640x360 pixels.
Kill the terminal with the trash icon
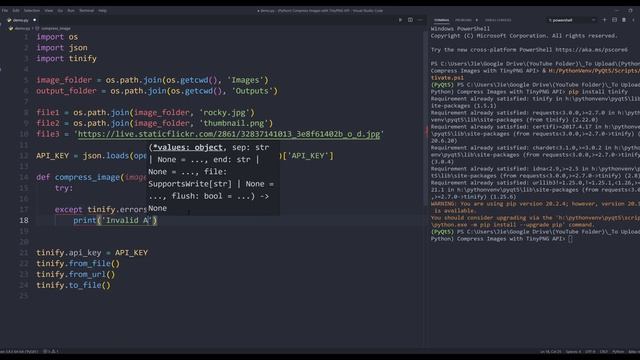(x=624, y=20)
